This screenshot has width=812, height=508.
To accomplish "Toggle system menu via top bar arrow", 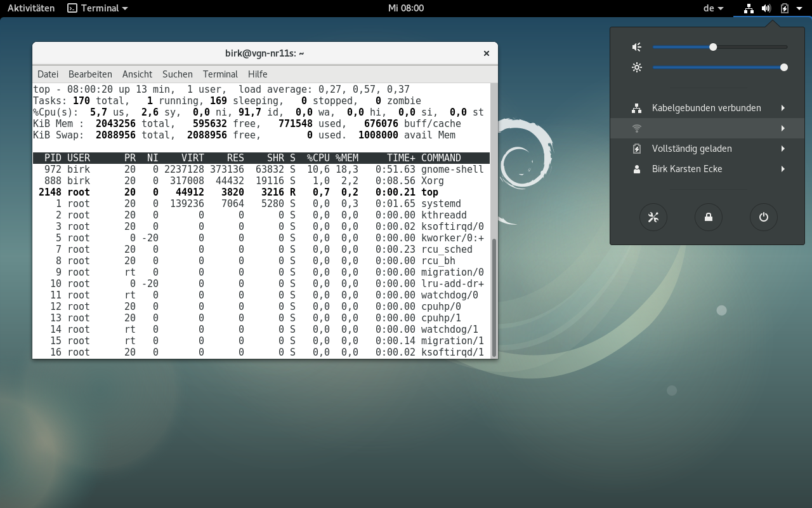I will (799, 8).
